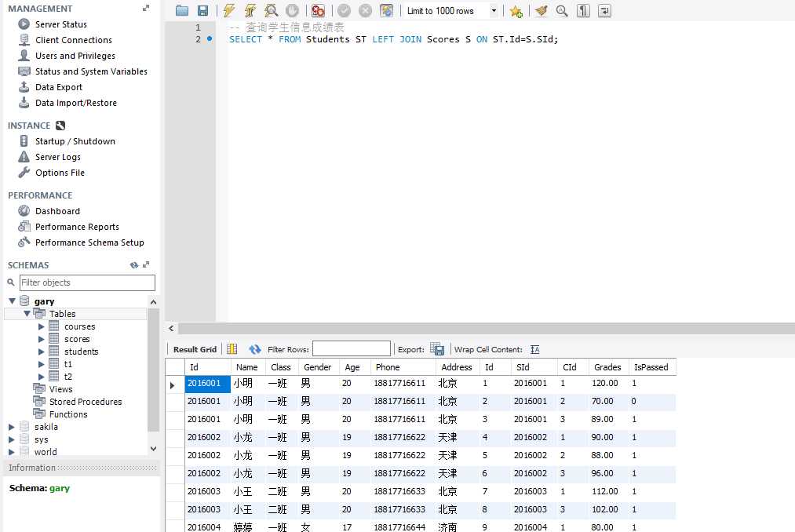Select the Result Grid view
This screenshot has height=532, width=795.
pyautogui.click(x=195, y=349)
